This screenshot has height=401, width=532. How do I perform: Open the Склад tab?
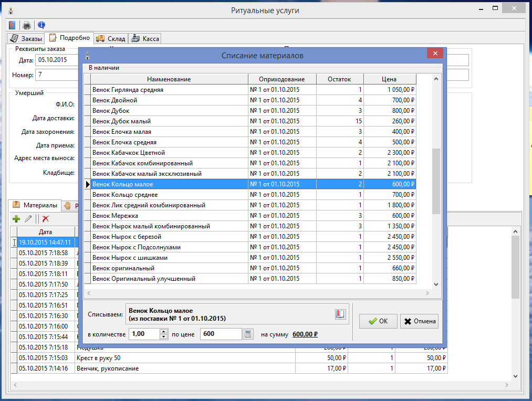[x=111, y=39]
